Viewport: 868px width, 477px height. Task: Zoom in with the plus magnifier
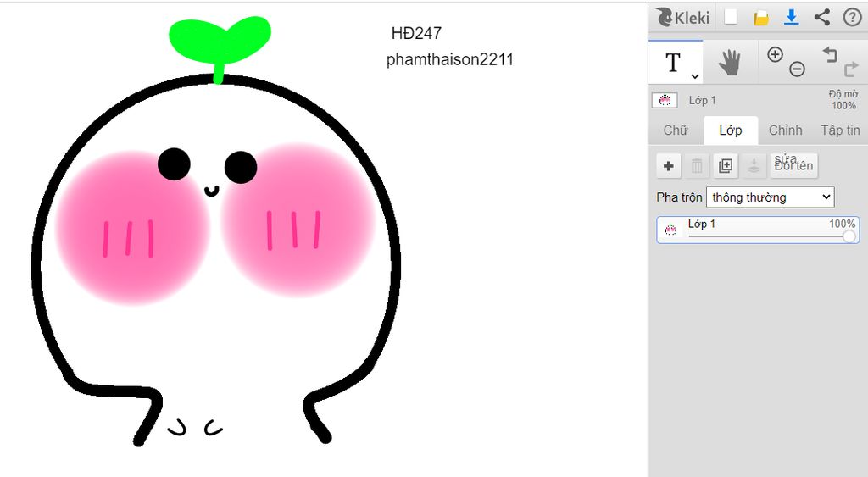[775, 55]
